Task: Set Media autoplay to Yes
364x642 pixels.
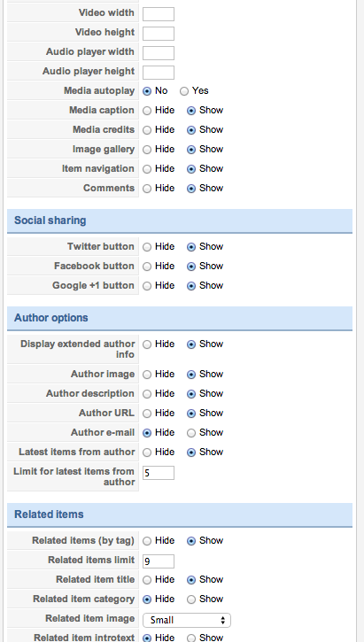Action: coord(184,91)
